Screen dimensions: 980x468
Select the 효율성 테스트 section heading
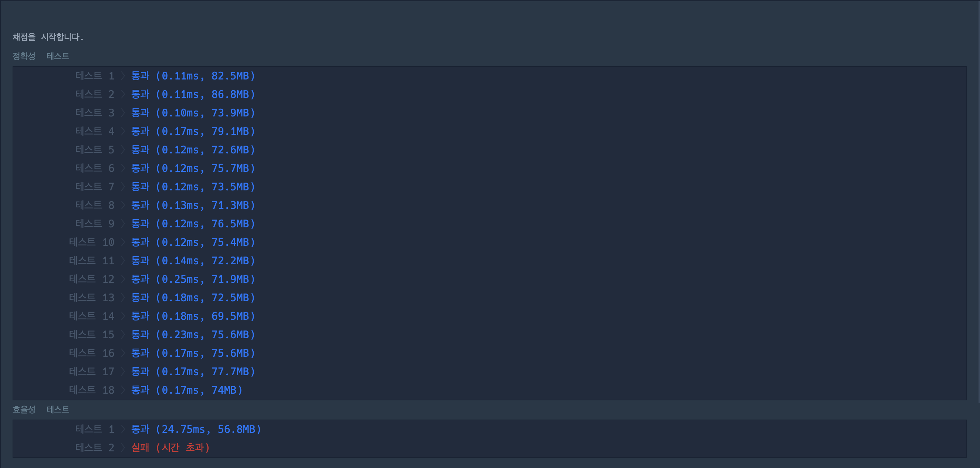click(x=41, y=410)
